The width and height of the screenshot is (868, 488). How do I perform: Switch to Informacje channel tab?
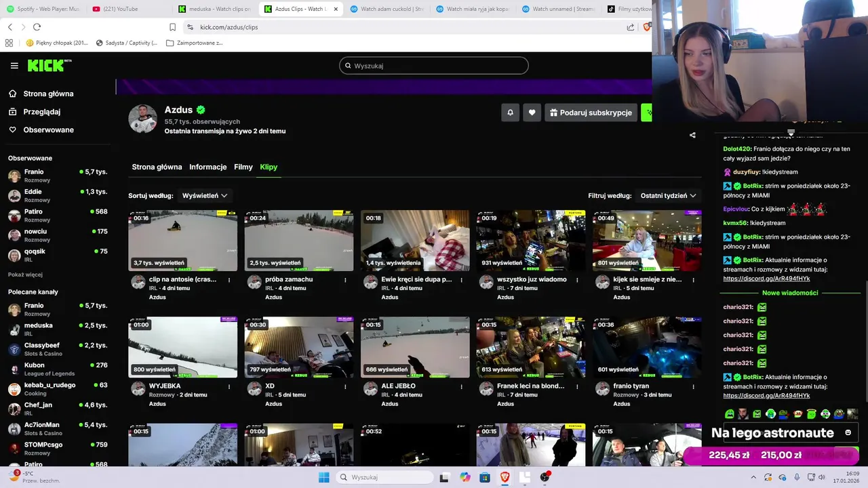pyautogui.click(x=208, y=167)
